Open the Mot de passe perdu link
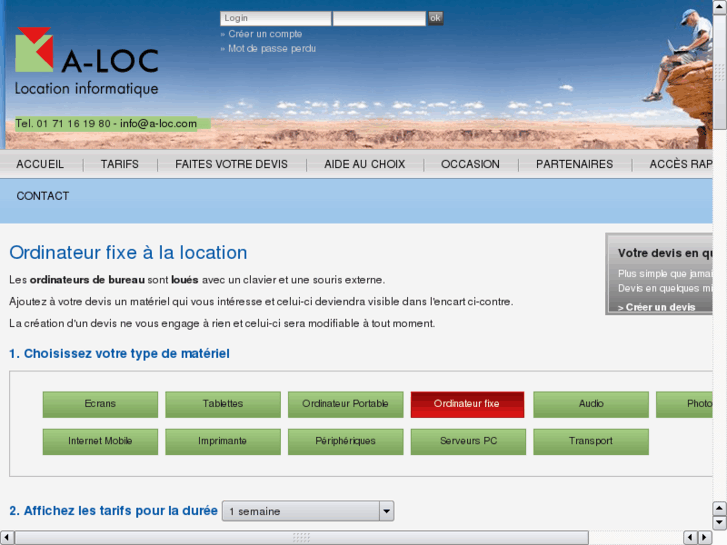727x545 pixels. 272,48
